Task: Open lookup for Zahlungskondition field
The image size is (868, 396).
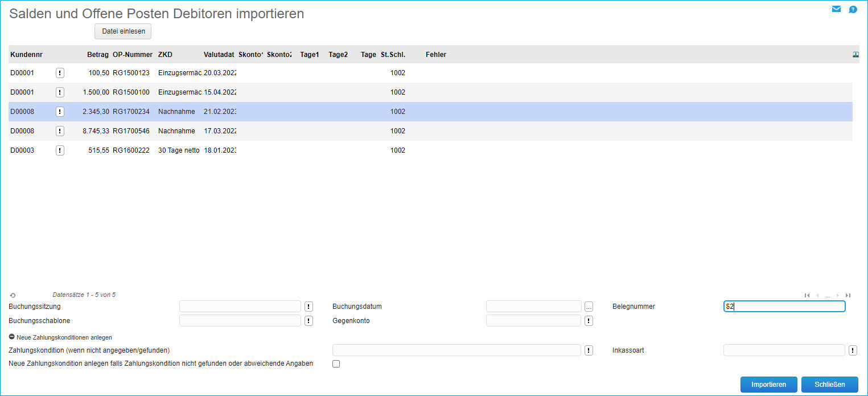Action: click(x=589, y=350)
